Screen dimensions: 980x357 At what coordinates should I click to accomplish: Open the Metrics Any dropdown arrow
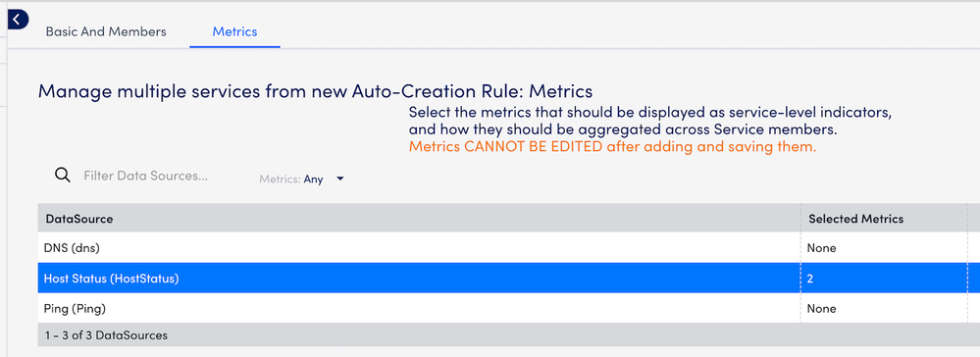340,178
